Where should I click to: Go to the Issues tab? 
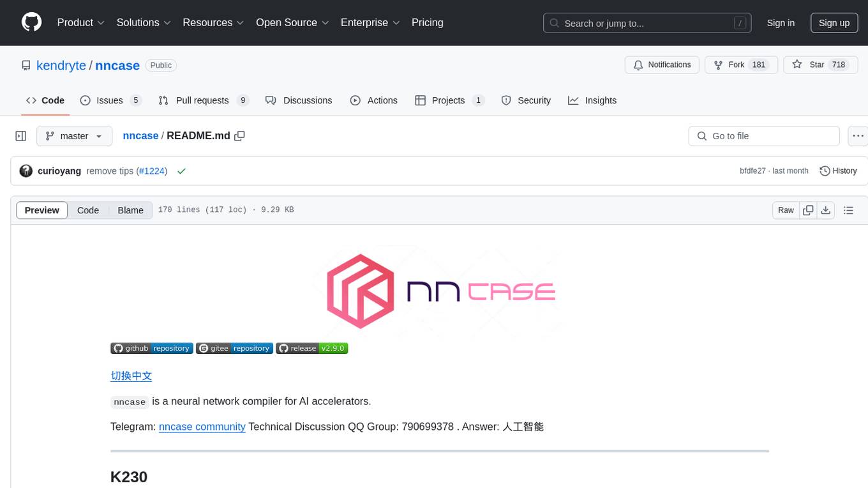tap(110, 100)
